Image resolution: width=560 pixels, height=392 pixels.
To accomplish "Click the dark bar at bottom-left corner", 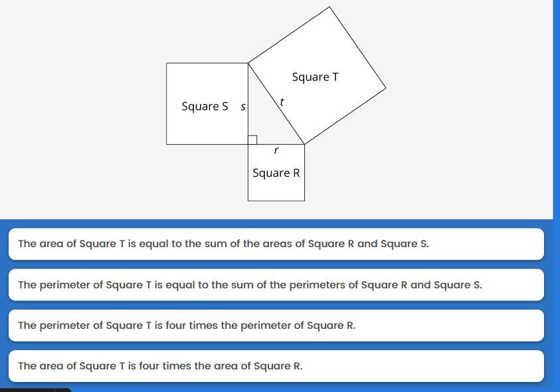I will tap(35, 390).
